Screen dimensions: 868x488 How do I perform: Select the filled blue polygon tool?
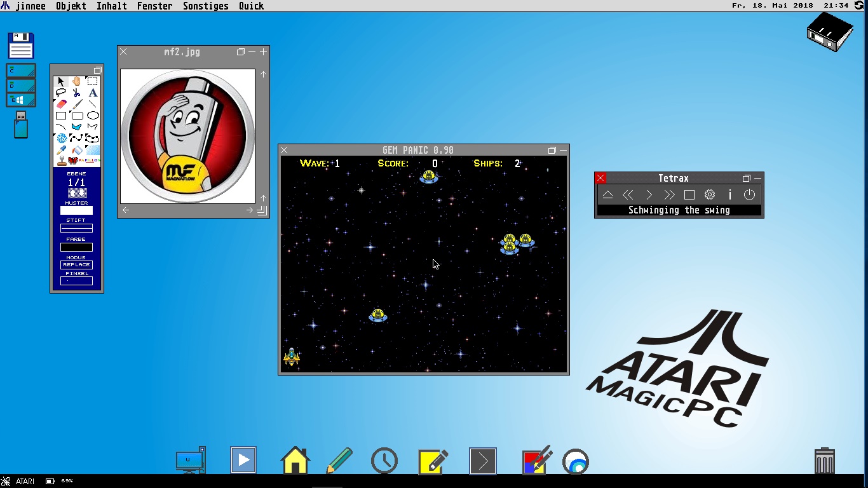pos(77,127)
